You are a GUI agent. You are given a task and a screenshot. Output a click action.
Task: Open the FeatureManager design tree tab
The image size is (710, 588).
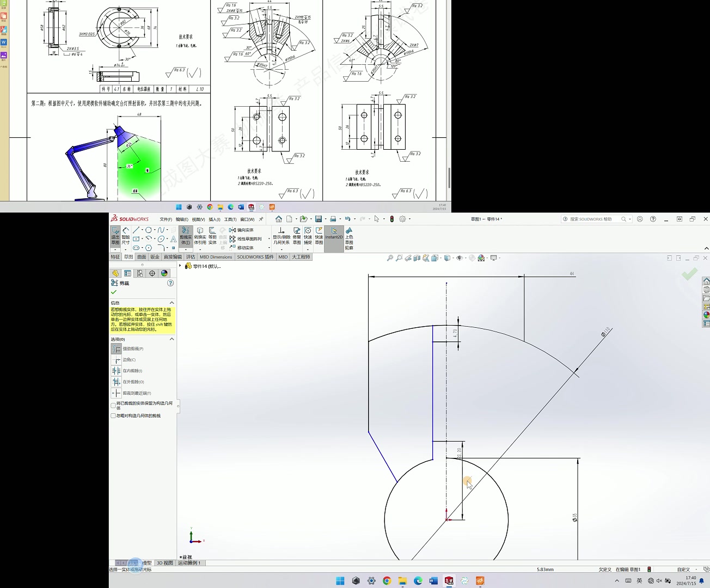pyautogui.click(x=115, y=273)
